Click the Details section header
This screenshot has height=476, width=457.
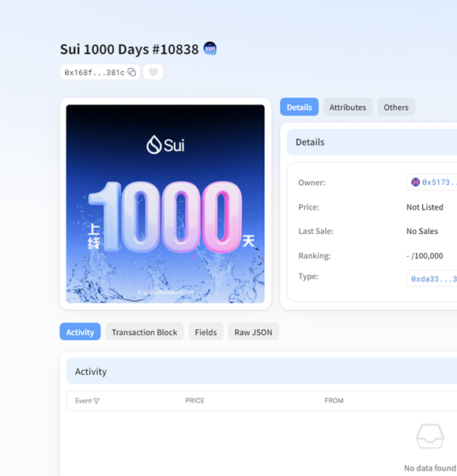372,142
